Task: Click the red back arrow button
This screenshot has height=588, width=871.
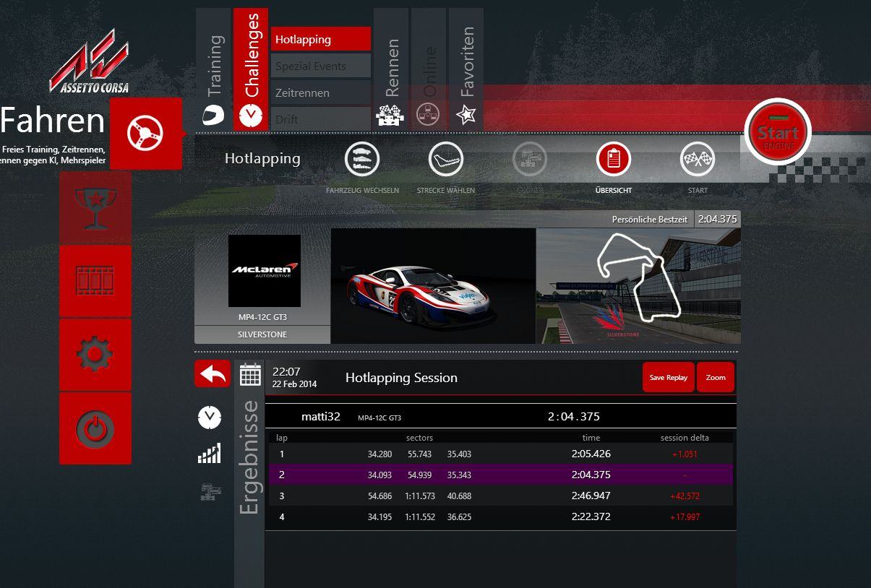Action: pos(213,373)
